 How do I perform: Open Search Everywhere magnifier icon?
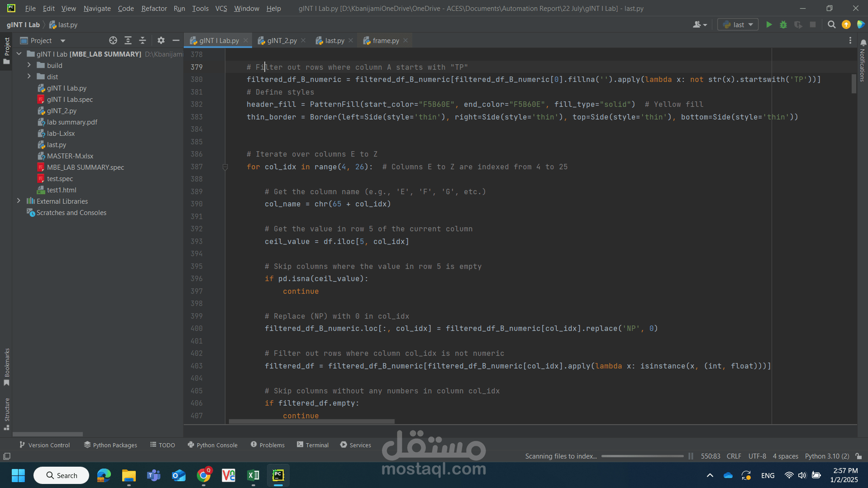pos(831,24)
